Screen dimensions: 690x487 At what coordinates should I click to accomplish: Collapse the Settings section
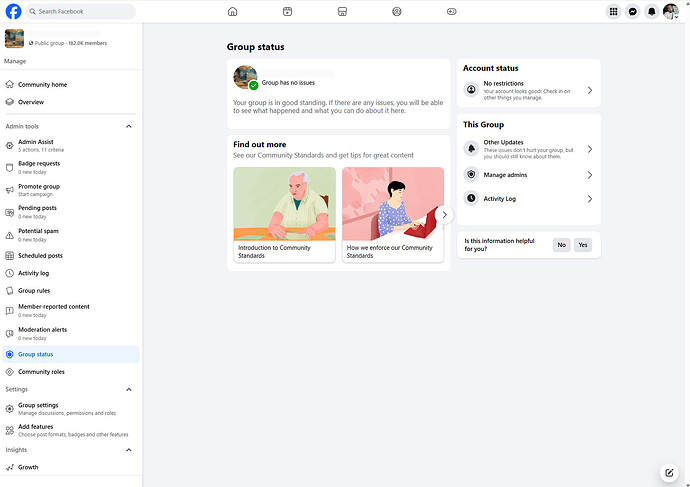point(128,389)
